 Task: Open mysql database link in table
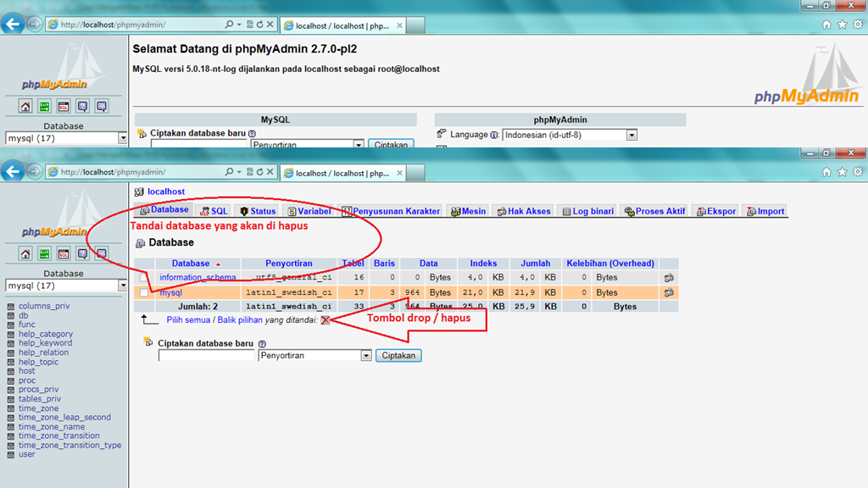click(170, 292)
